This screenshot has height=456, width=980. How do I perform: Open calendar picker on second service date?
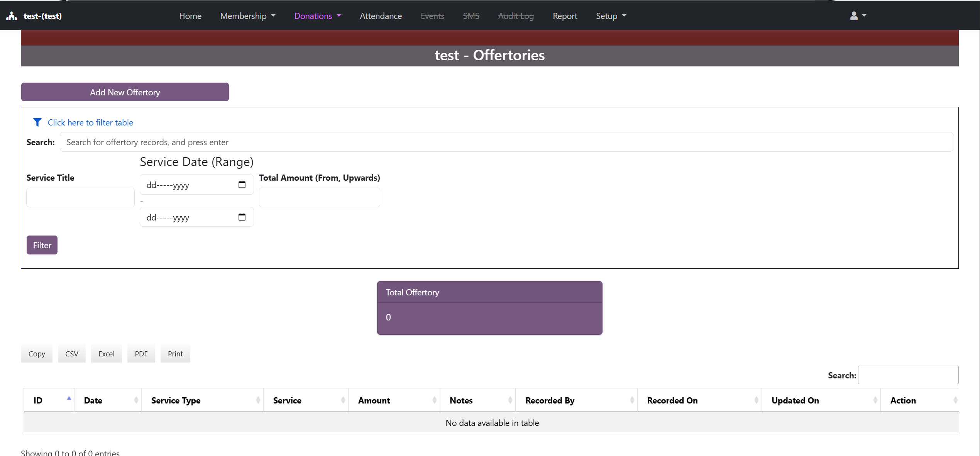[x=242, y=217]
